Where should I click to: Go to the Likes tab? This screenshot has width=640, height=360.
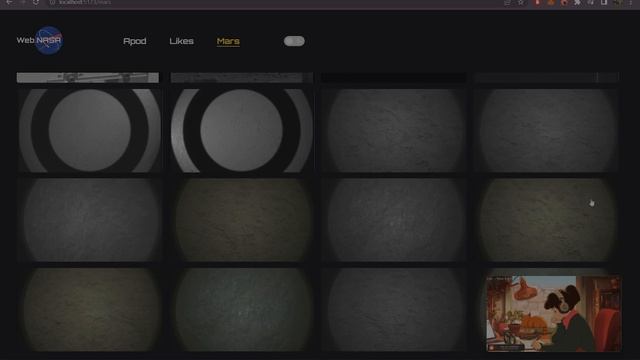(x=182, y=41)
